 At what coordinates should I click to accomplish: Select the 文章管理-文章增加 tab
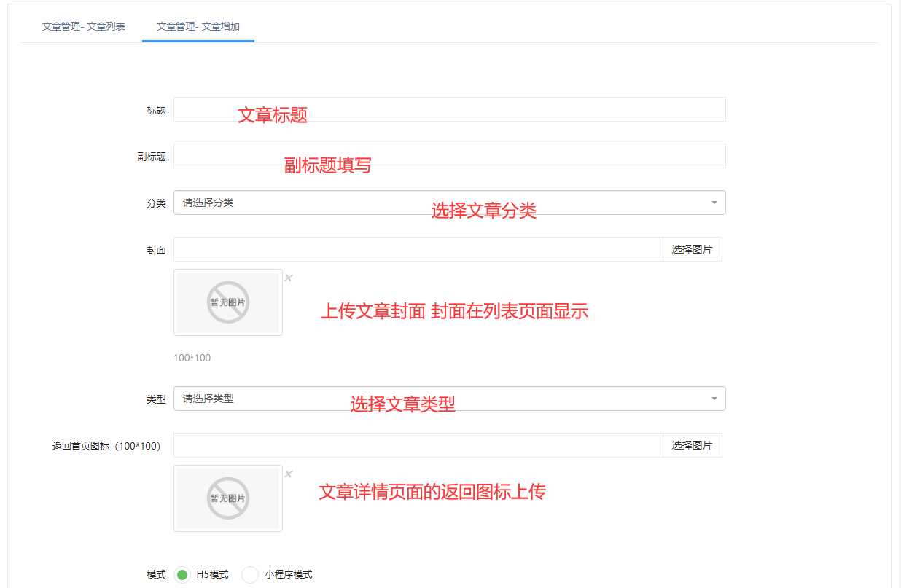click(198, 27)
